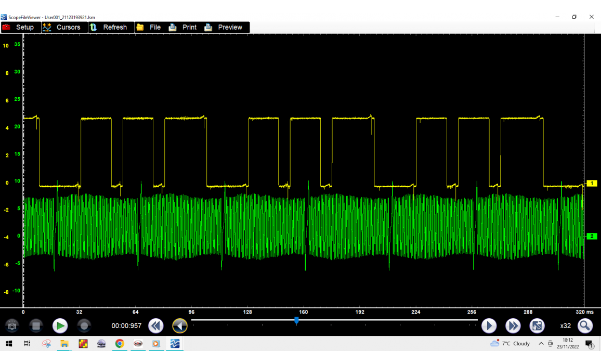Step forward one frame
Image resolution: width=601 pixels, height=364 pixels.
[x=489, y=326]
